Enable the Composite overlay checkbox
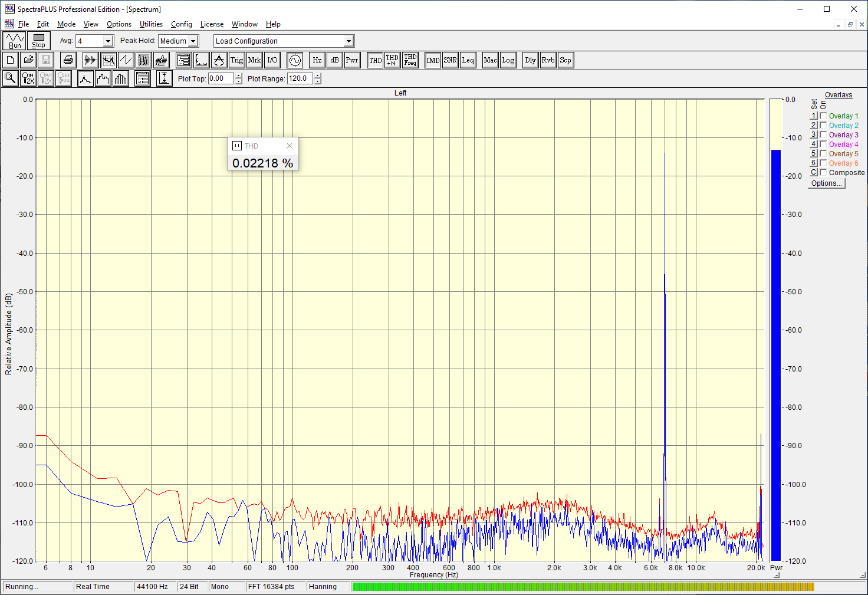This screenshot has height=595, width=868. point(823,172)
